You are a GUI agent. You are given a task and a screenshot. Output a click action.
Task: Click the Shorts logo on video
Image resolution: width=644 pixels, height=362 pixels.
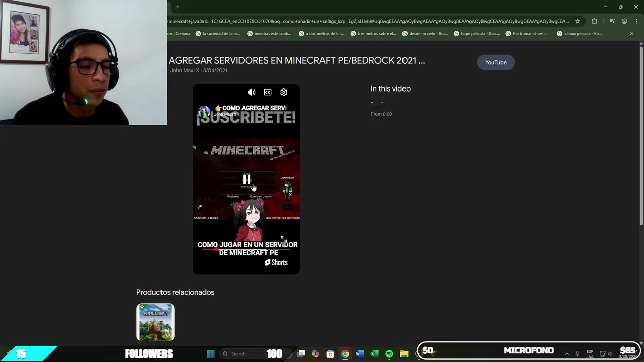coord(276,262)
